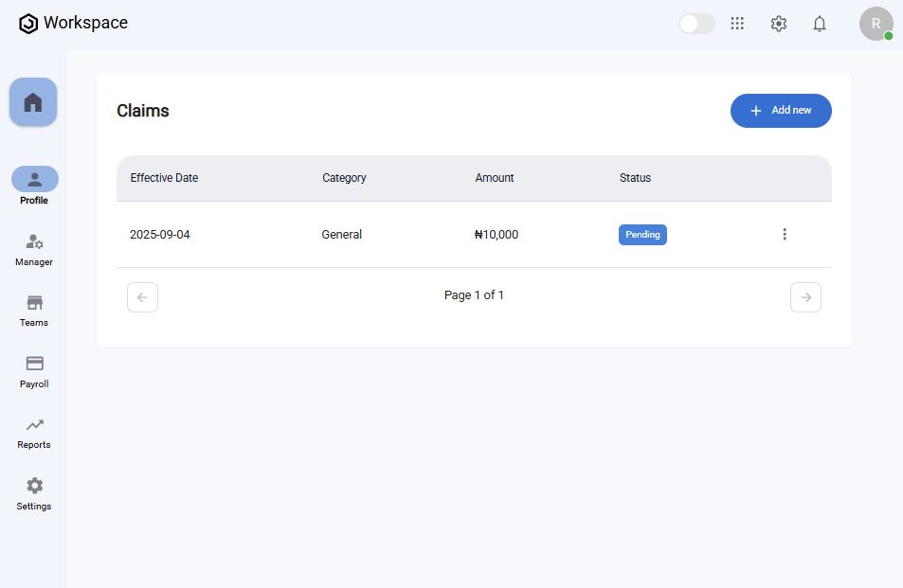Click the gear icon in top bar
The image size is (903, 588).
coord(779,24)
